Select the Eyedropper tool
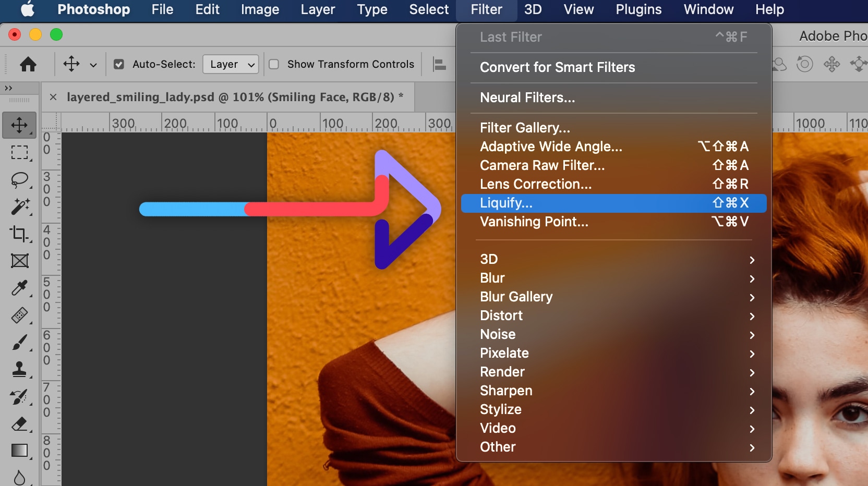The height and width of the screenshot is (486, 868). pos(19,288)
